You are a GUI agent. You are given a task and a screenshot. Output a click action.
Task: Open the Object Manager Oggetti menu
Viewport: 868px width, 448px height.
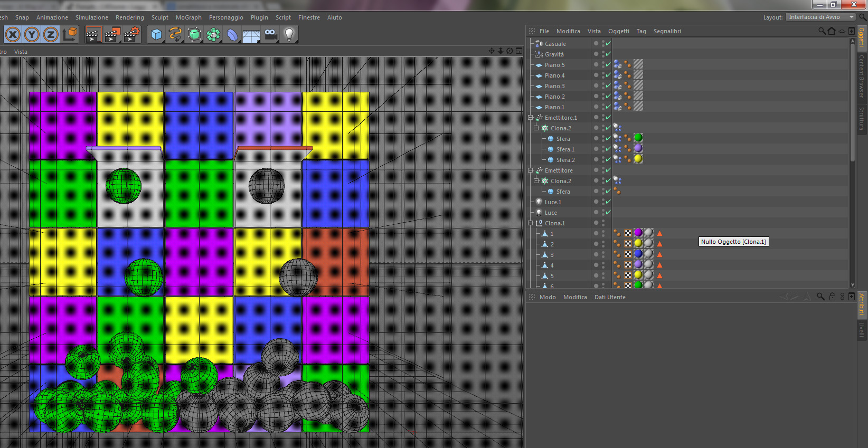tap(619, 31)
